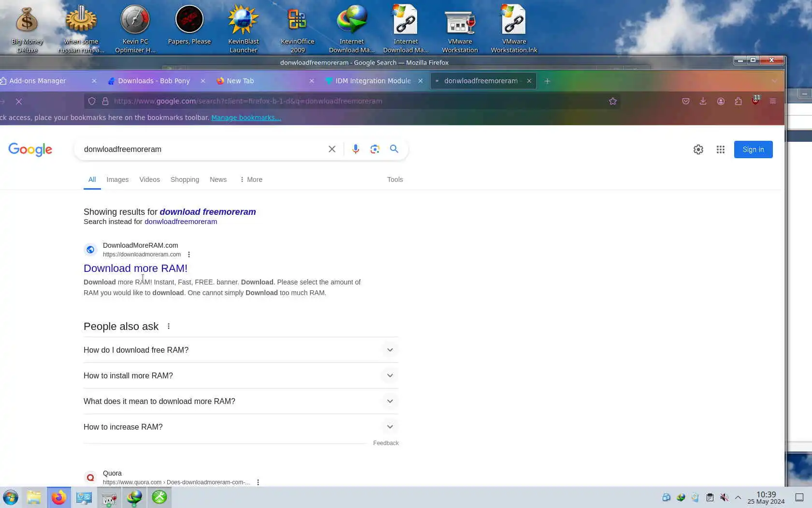Open the Save to Pocket button
Image resolution: width=812 pixels, height=508 pixels.
tap(685, 101)
